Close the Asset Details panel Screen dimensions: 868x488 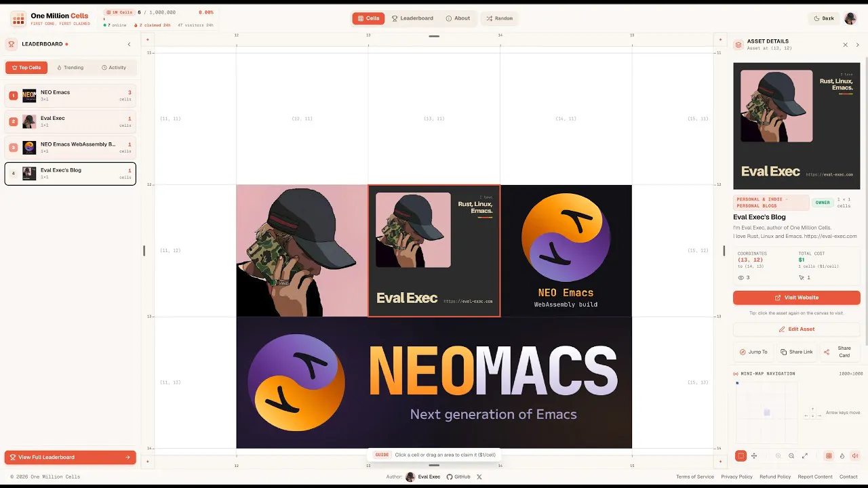845,45
